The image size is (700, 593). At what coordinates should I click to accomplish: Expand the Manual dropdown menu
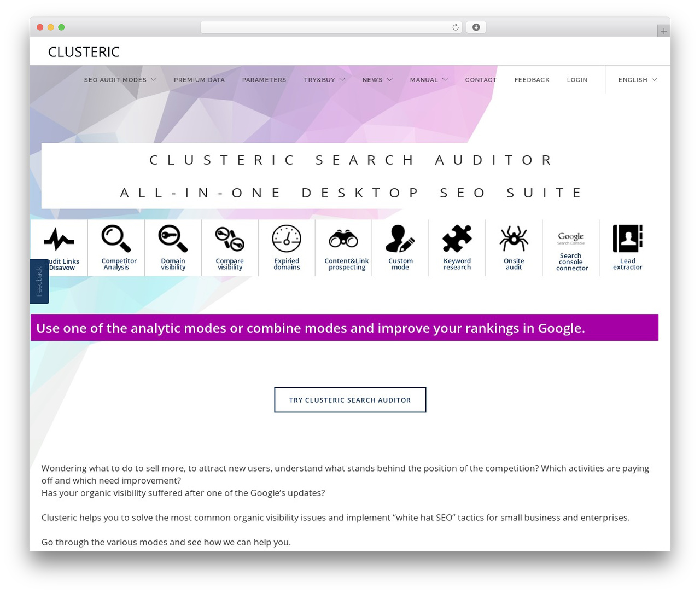coord(429,80)
